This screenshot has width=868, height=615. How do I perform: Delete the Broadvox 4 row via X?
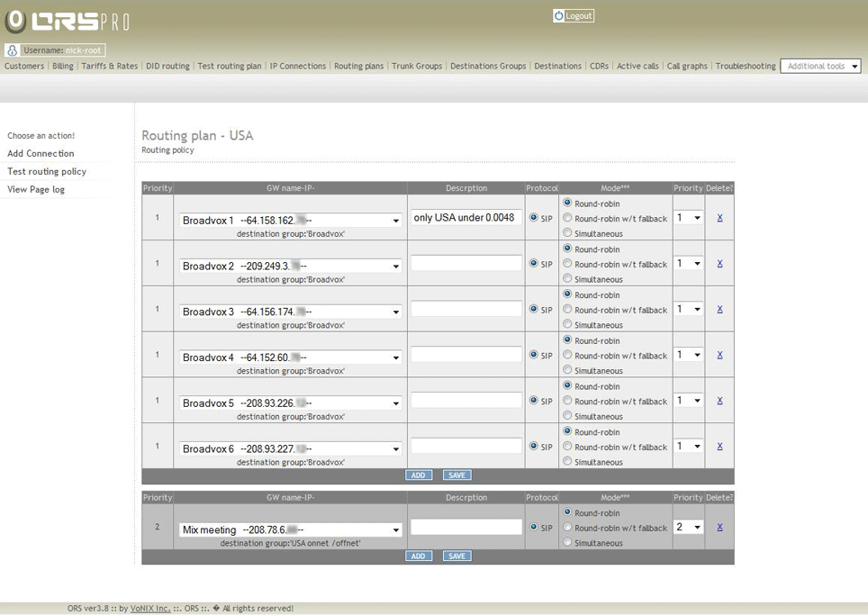pos(719,355)
